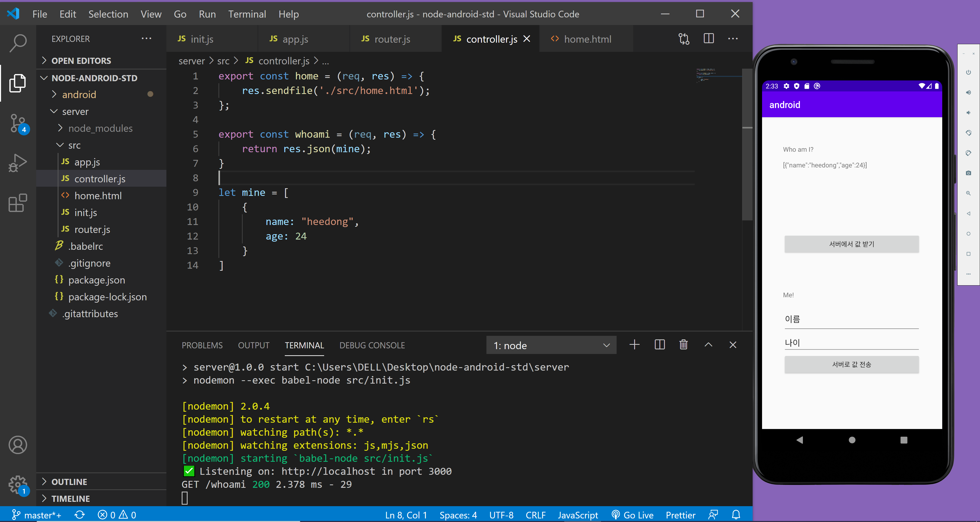Open the 1: node terminal dropdown
Screen dimensions: 980x522
(551, 345)
